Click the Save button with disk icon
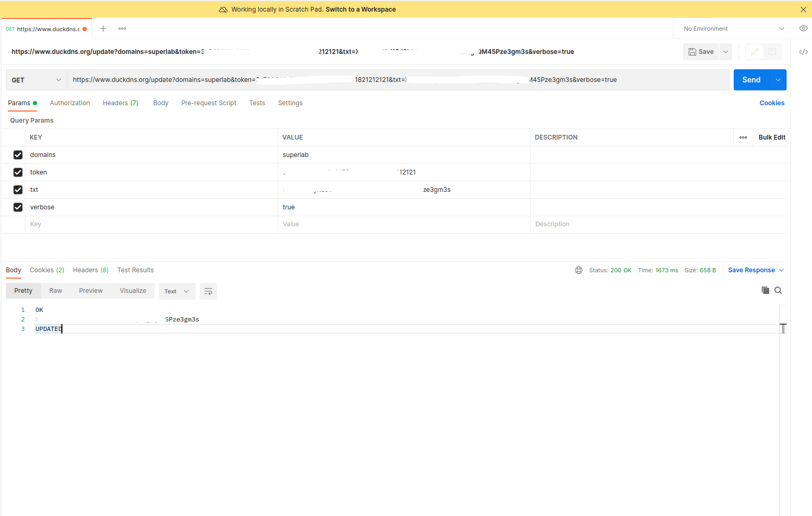This screenshot has width=812, height=516. pyautogui.click(x=701, y=52)
